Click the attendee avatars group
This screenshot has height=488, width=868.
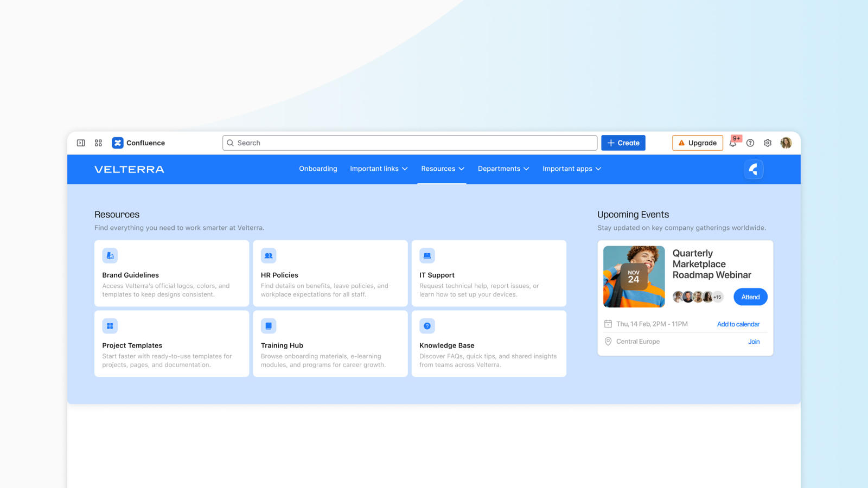pyautogui.click(x=698, y=297)
